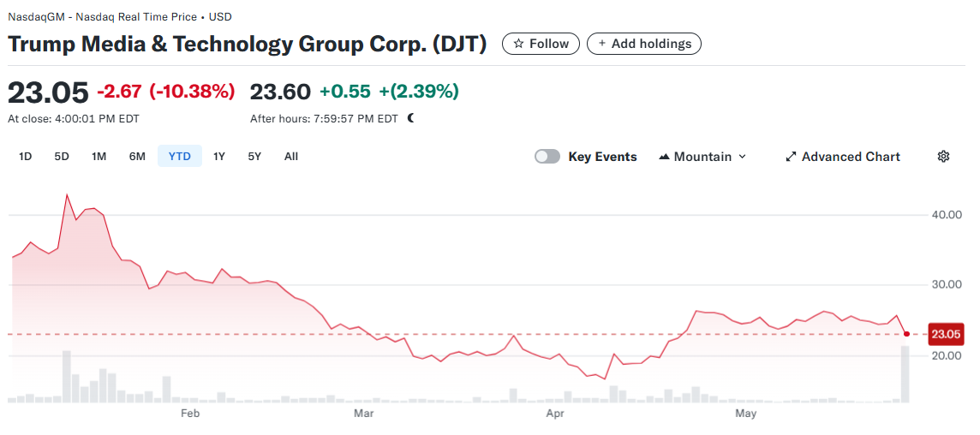Click the Add holdings button label

(651, 44)
